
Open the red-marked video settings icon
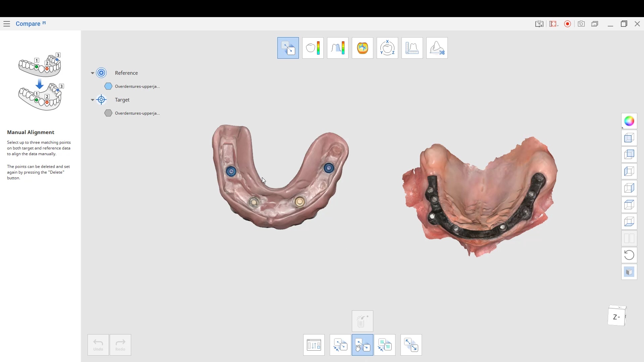coord(553,24)
